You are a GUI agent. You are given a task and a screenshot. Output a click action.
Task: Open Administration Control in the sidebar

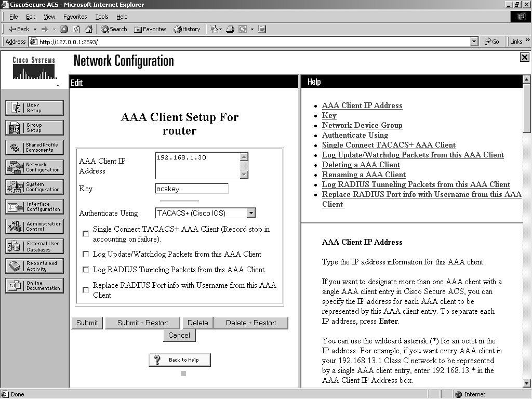pos(34,227)
